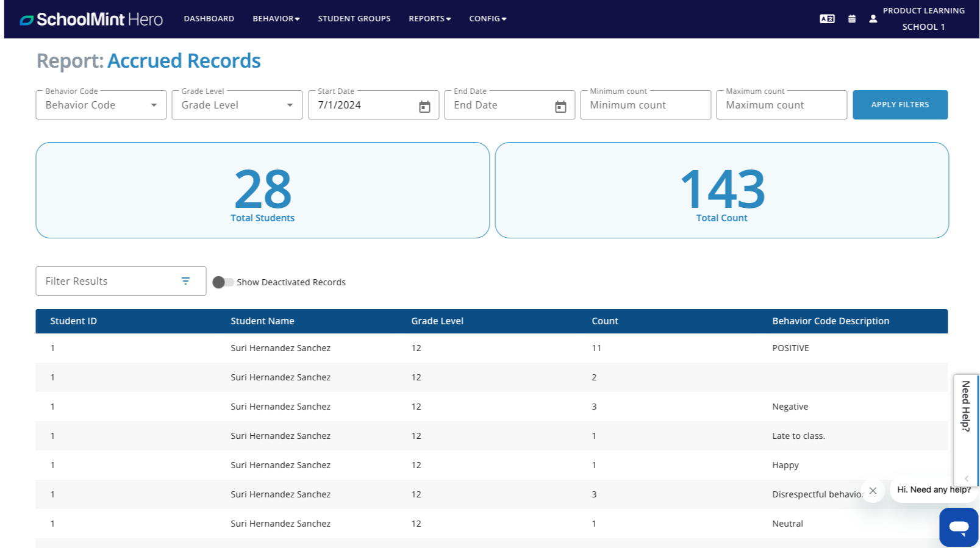The height and width of the screenshot is (548, 980).
Task: Select the Late to class. cell
Action: coord(798,436)
